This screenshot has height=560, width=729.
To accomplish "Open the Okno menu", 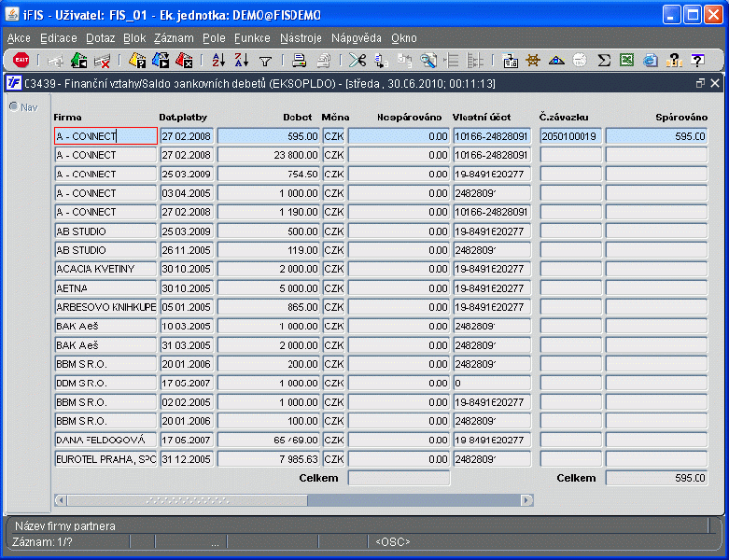I will pyautogui.click(x=403, y=38).
